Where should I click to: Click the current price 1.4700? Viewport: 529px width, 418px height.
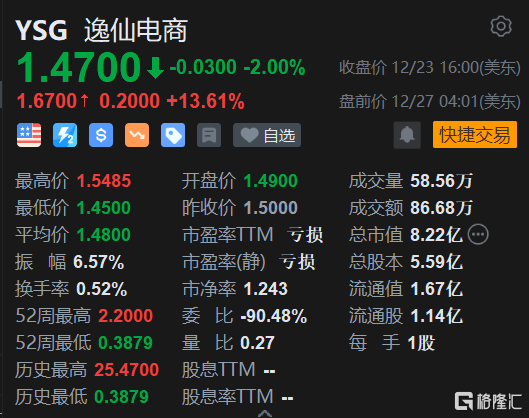(79, 67)
